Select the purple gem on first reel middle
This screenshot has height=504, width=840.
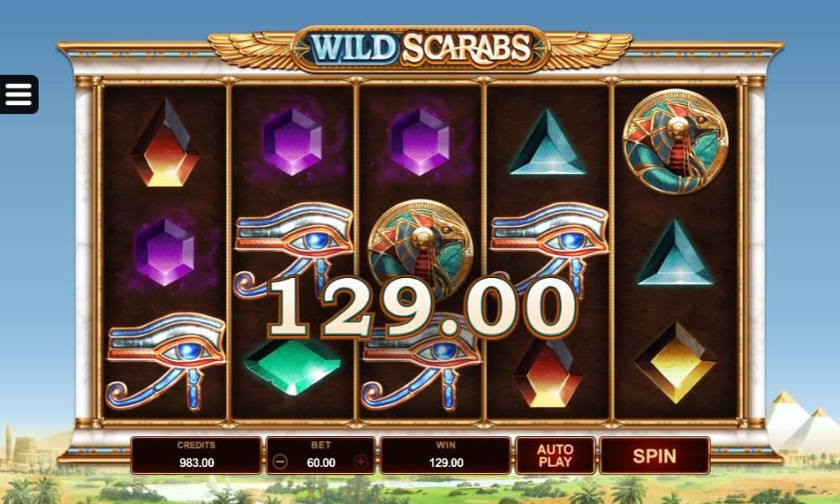tap(165, 251)
